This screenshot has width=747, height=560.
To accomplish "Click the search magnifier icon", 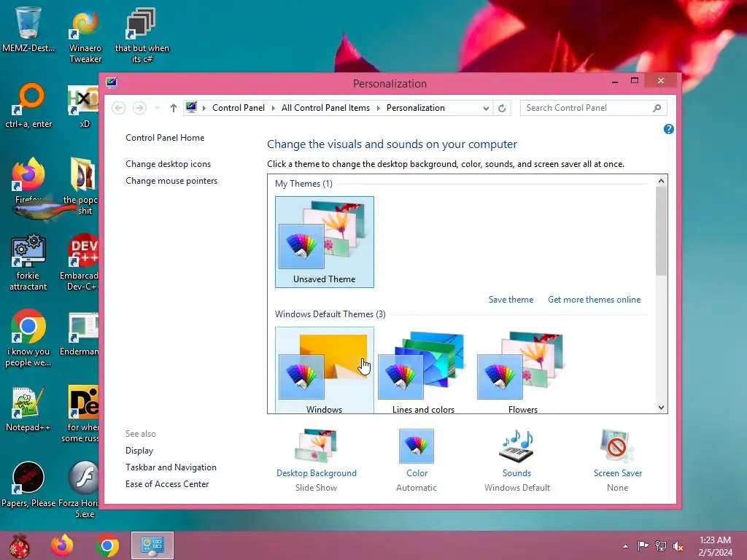I will pyautogui.click(x=657, y=108).
